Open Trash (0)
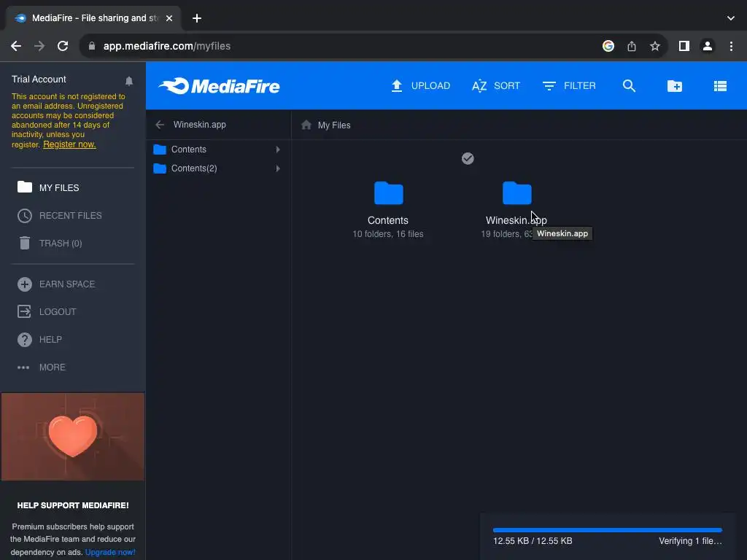The image size is (747, 560). 50,244
